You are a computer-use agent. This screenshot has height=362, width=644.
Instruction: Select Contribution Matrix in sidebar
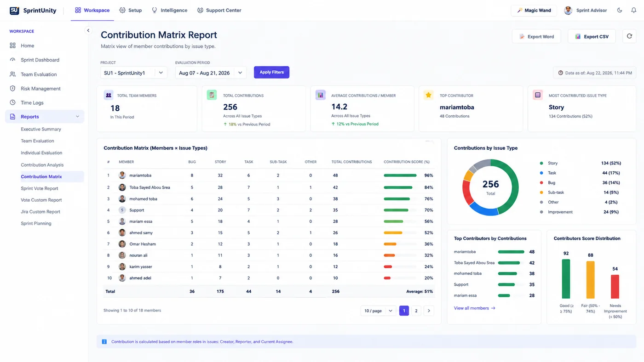point(51,176)
